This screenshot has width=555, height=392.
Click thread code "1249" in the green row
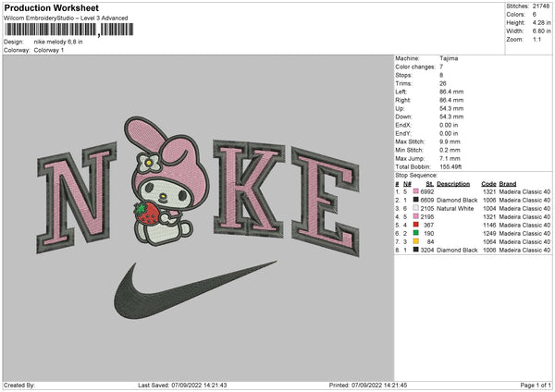tap(489, 234)
